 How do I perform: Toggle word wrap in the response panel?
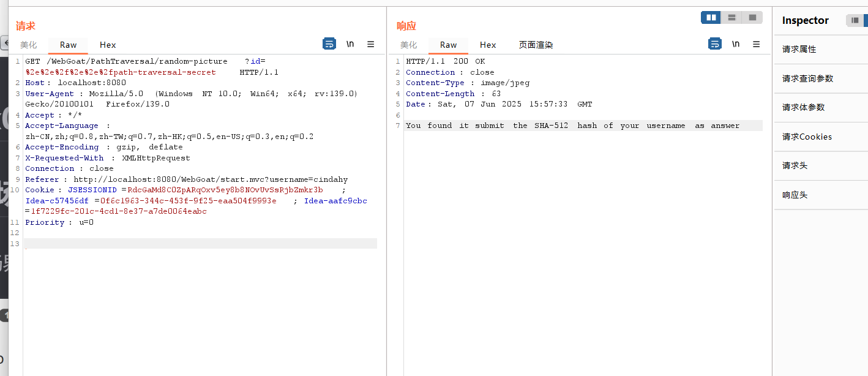(715, 44)
